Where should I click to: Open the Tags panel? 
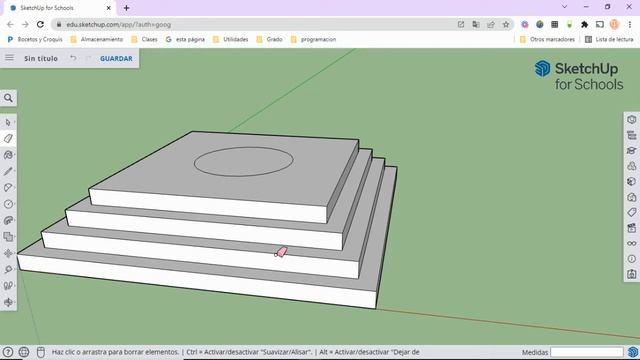click(631, 212)
